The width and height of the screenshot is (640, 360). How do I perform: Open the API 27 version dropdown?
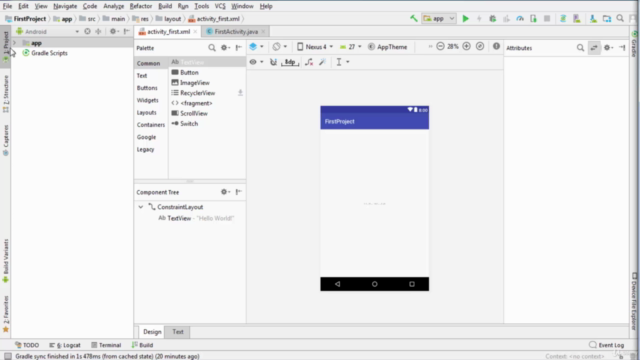click(351, 47)
